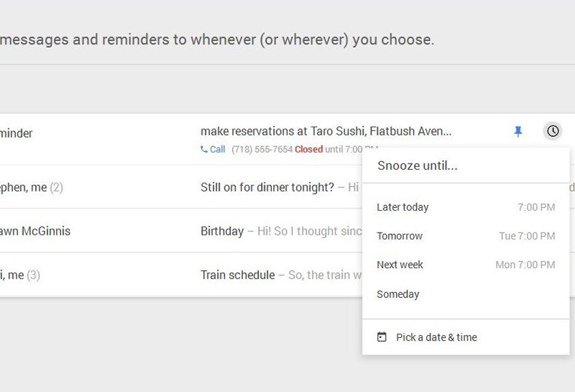Click the 'Mon 7:00 PM' time label

coord(525,265)
